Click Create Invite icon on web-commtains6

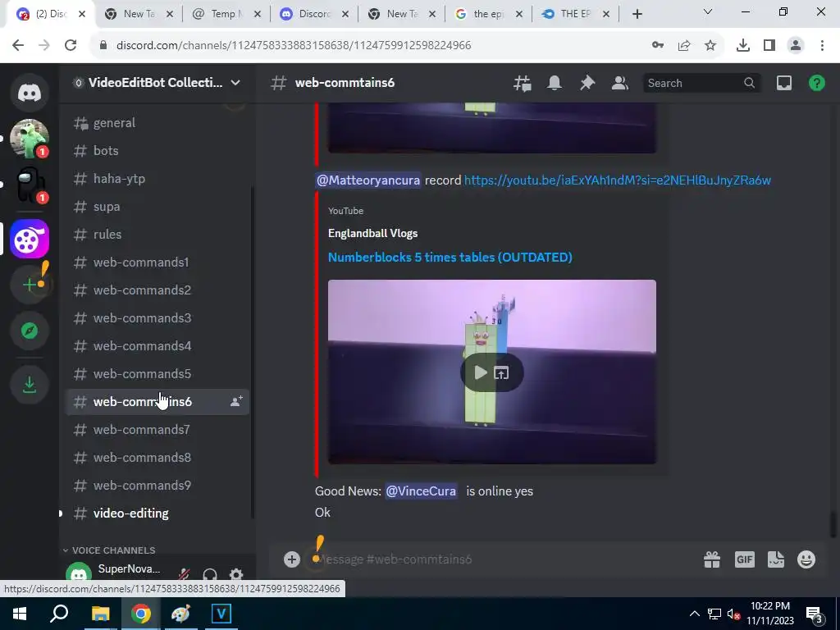(x=236, y=401)
